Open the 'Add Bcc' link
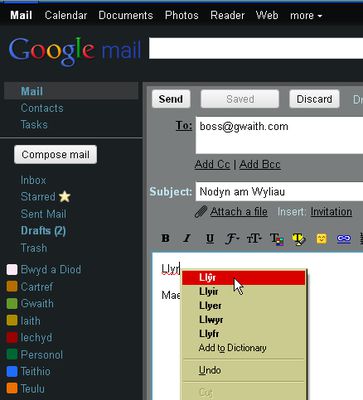Image resolution: width=363 pixels, height=400 pixels. 260,164
